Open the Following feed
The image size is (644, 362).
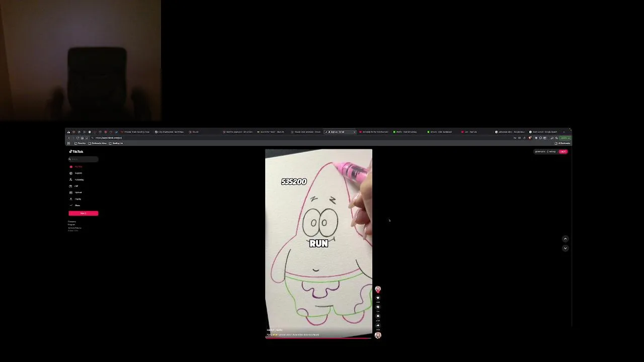click(x=77, y=179)
